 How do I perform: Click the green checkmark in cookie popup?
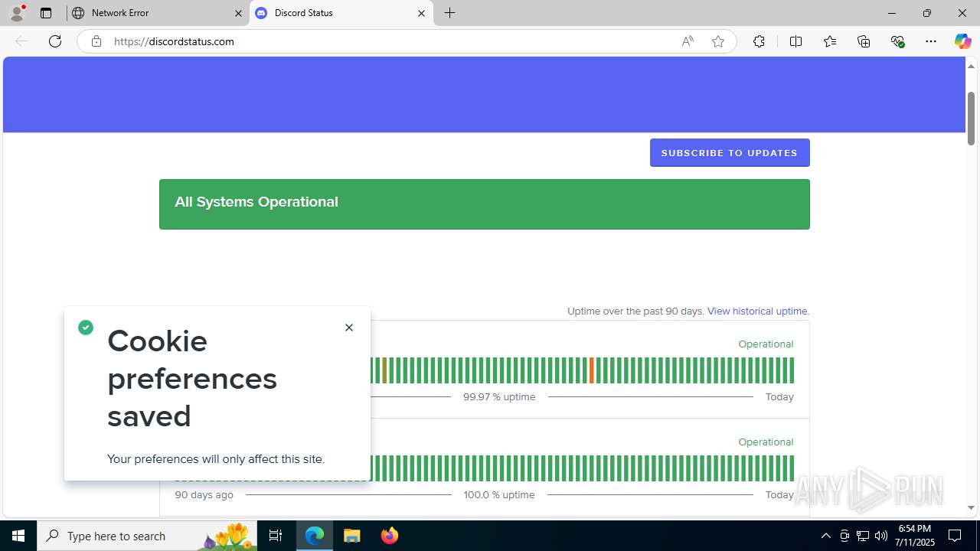[86, 328]
